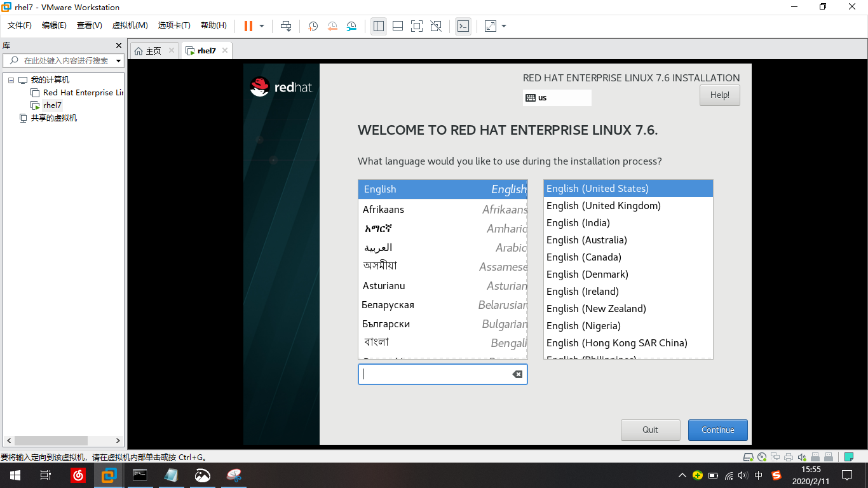This screenshot has width=868, height=488.
Task: Toggle the thumbnail bar view icon
Action: 398,26
